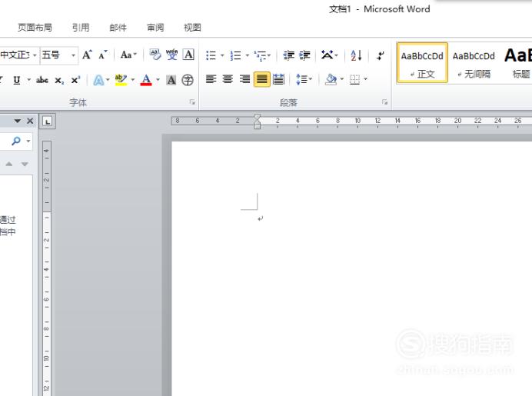Apply strikethrough (abc) formatting

[42, 81]
